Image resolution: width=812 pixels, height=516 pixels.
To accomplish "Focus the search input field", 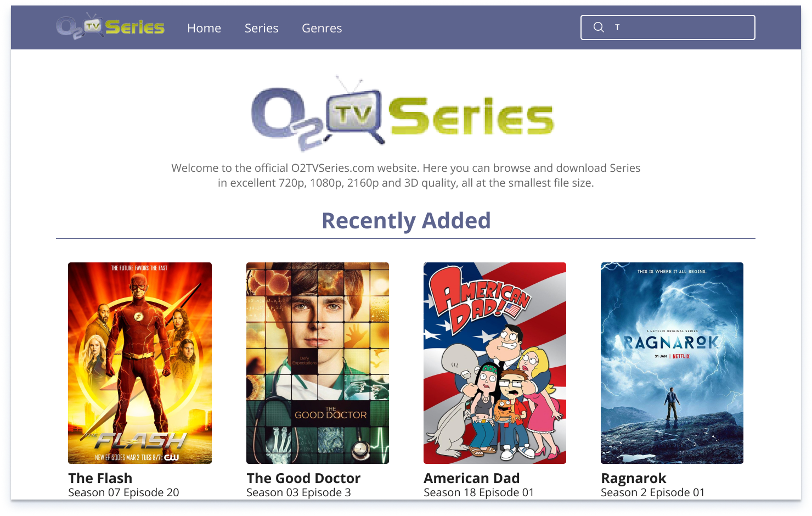I will point(668,27).
